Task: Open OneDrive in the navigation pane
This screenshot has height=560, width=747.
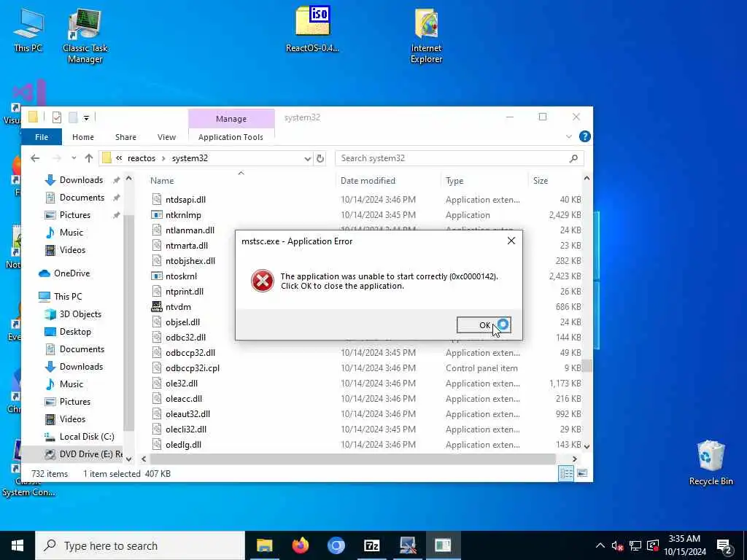Action: point(64,273)
